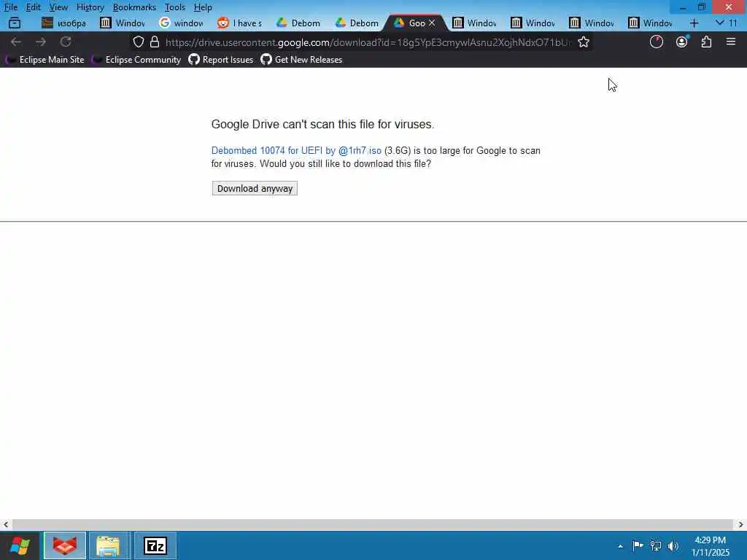The image size is (747, 560).
Task: Bookmark this page with the star
Action: point(583,42)
